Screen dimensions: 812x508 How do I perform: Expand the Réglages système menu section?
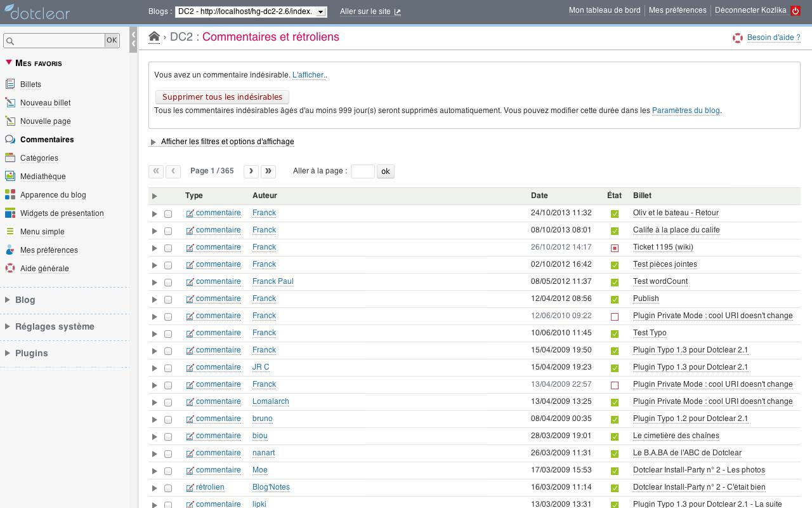click(55, 326)
